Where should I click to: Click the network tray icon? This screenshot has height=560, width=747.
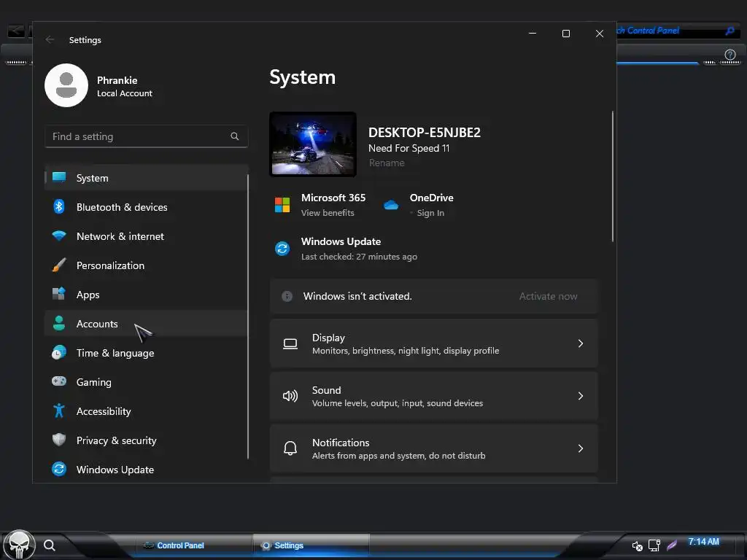654,545
